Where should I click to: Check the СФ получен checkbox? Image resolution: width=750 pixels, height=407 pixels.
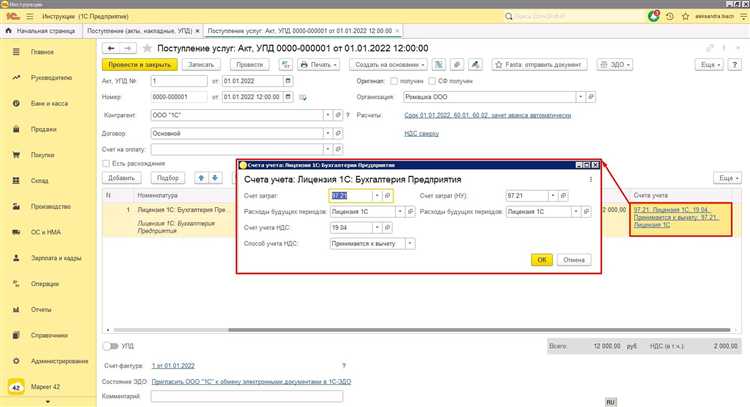432,81
